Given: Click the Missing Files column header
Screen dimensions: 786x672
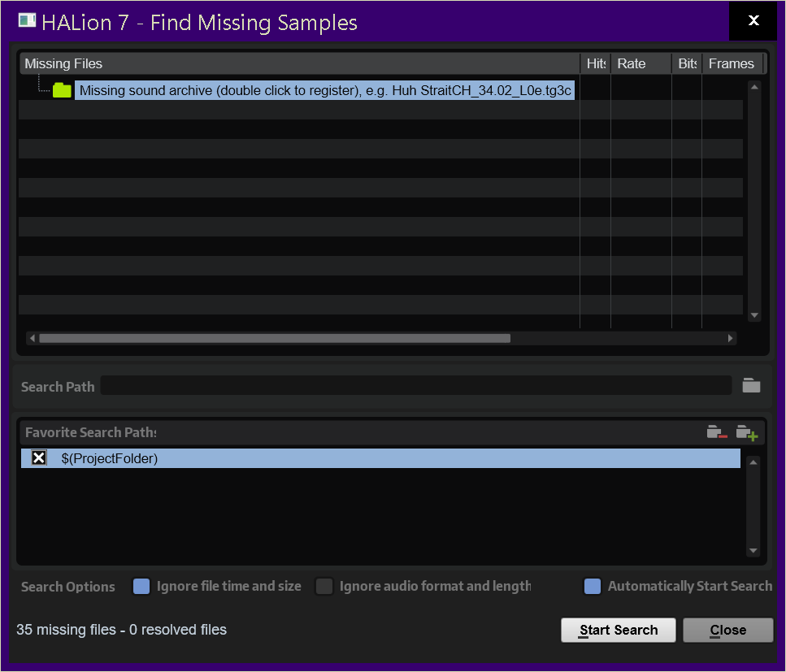Looking at the screenshot, I should pyautogui.click(x=300, y=63).
